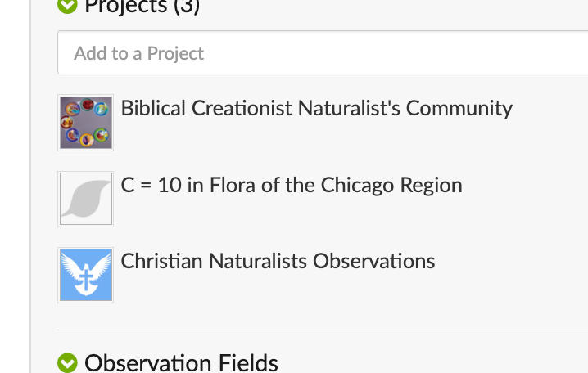Click the Observation Fields heading text
This screenshot has height=373, width=588.
181,362
